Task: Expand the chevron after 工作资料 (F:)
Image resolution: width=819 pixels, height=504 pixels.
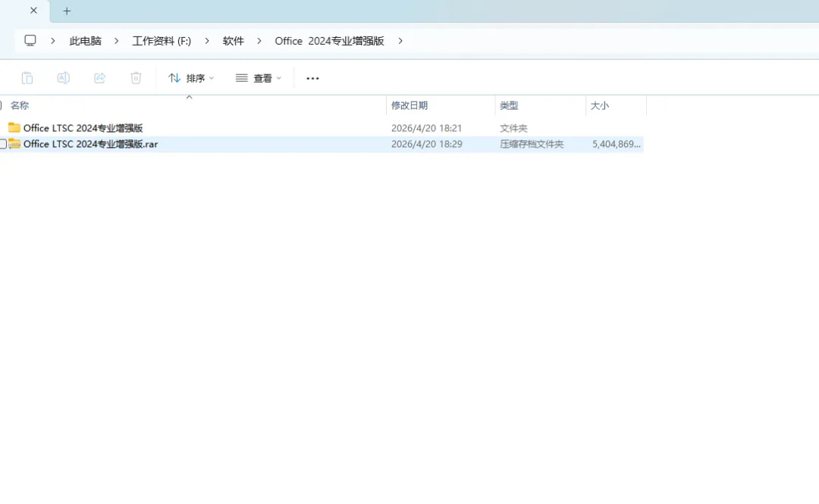Action: coord(207,41)
